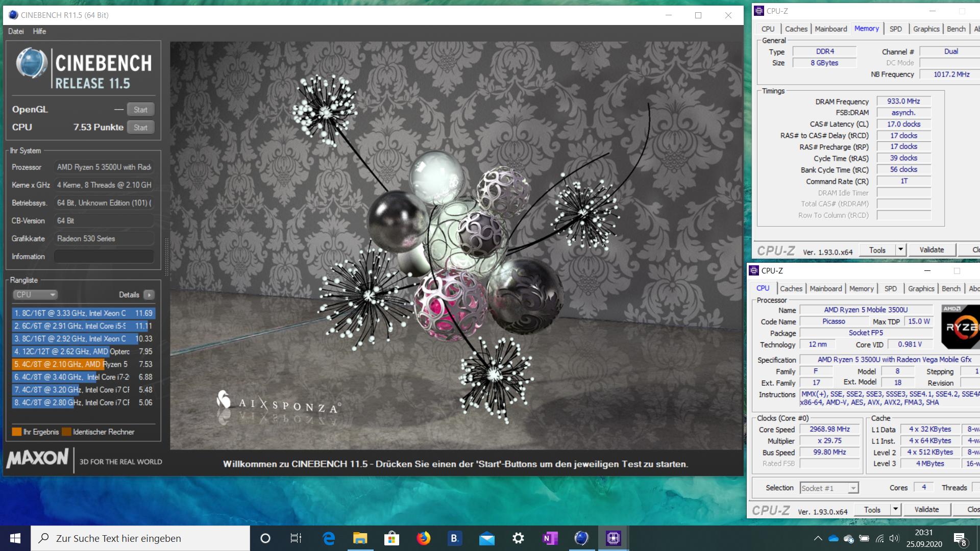
Task: Click the Cinebench title bar logo
Action: 13,15
